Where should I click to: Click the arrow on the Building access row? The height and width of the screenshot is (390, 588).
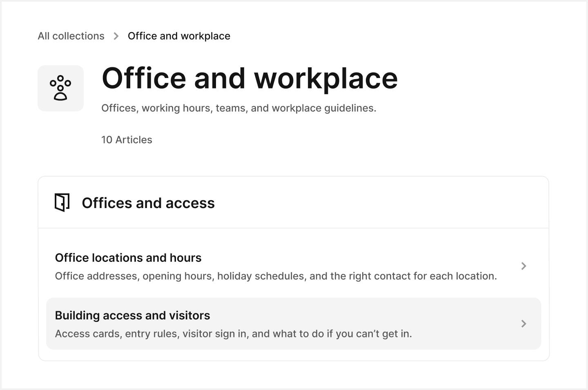point(524,324)
